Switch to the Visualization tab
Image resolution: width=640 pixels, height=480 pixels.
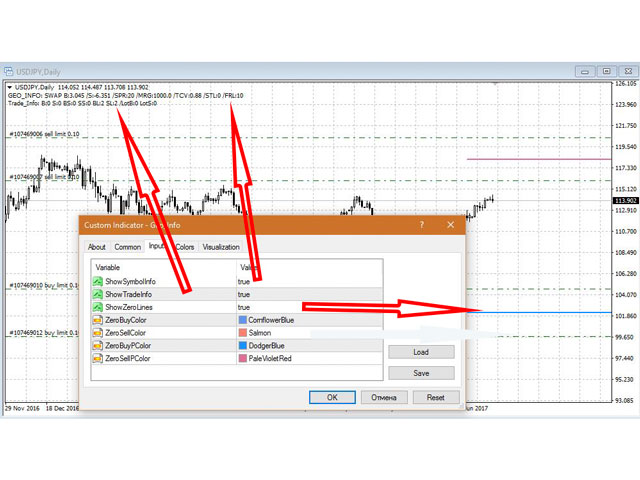[x=221, y=247]
